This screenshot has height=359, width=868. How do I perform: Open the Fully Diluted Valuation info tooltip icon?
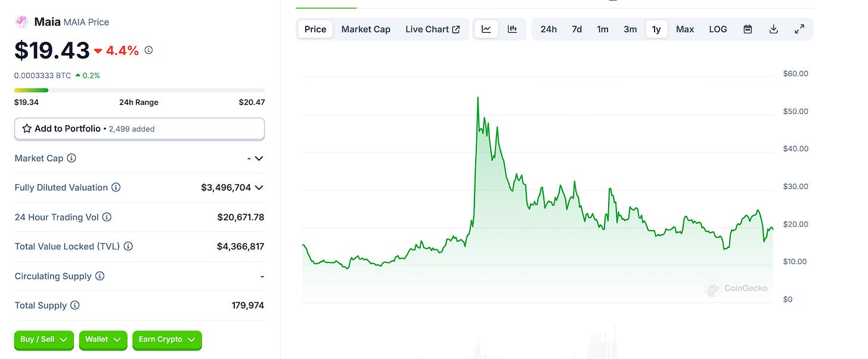[x=116, y=187]
